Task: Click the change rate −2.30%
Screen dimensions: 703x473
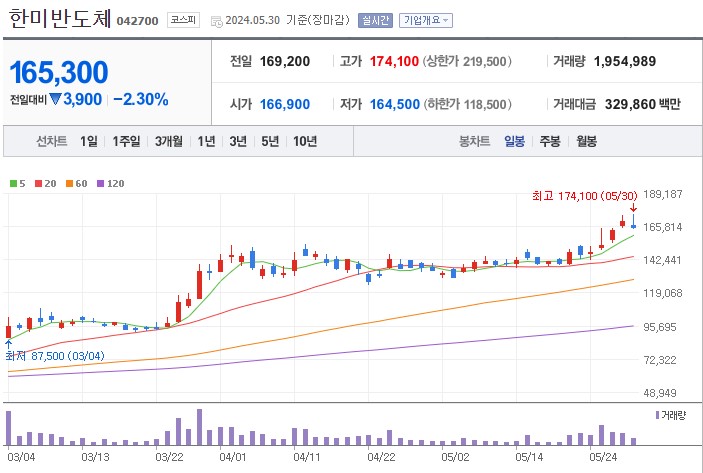Action: click(141, 100)
